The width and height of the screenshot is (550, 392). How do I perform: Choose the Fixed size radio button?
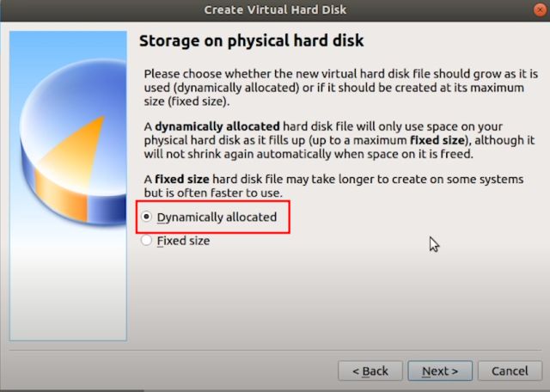point(147,242)
